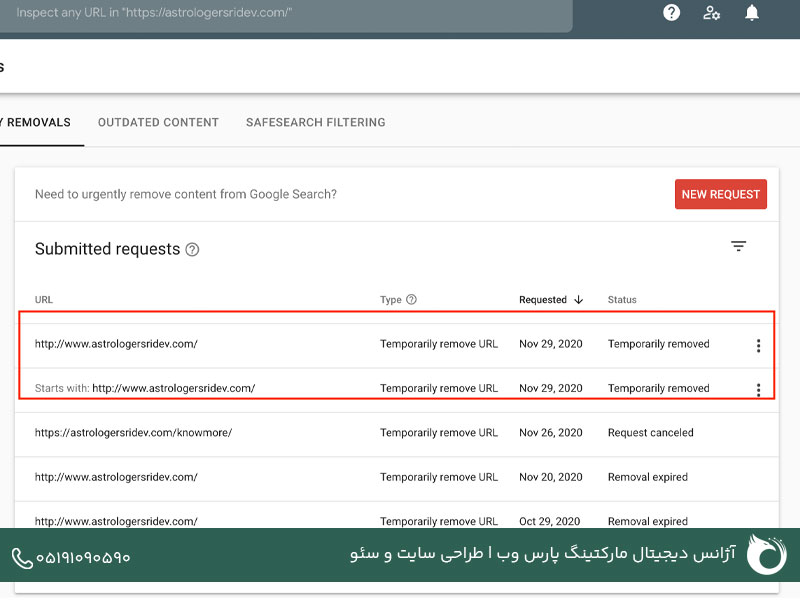This screenshot has width=800, height=600.
Task: Open the help question mark icon in header
Action: click(x=672, y=13)
